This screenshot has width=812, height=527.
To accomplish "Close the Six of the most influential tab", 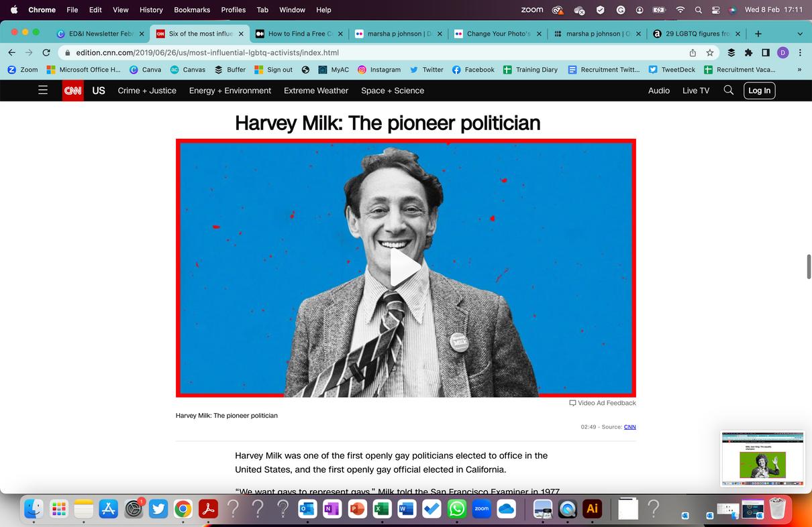I will tap(241, 34).
